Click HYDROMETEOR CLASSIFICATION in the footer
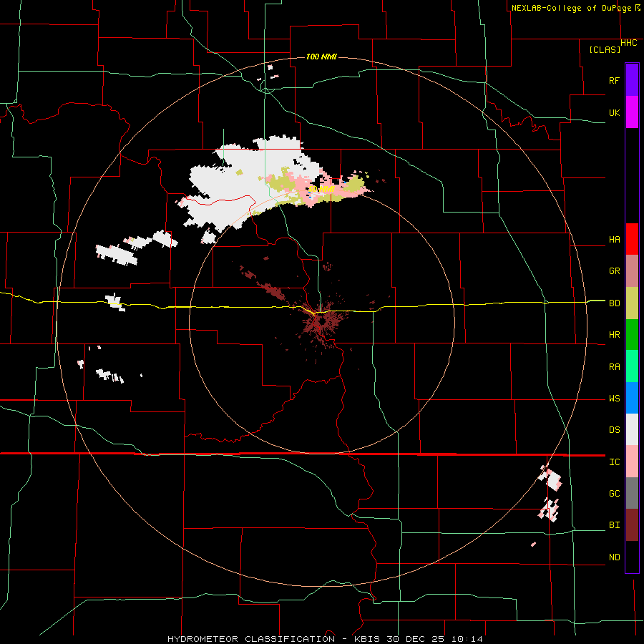Screen dimensions: 644x644 tap(251, 639)
